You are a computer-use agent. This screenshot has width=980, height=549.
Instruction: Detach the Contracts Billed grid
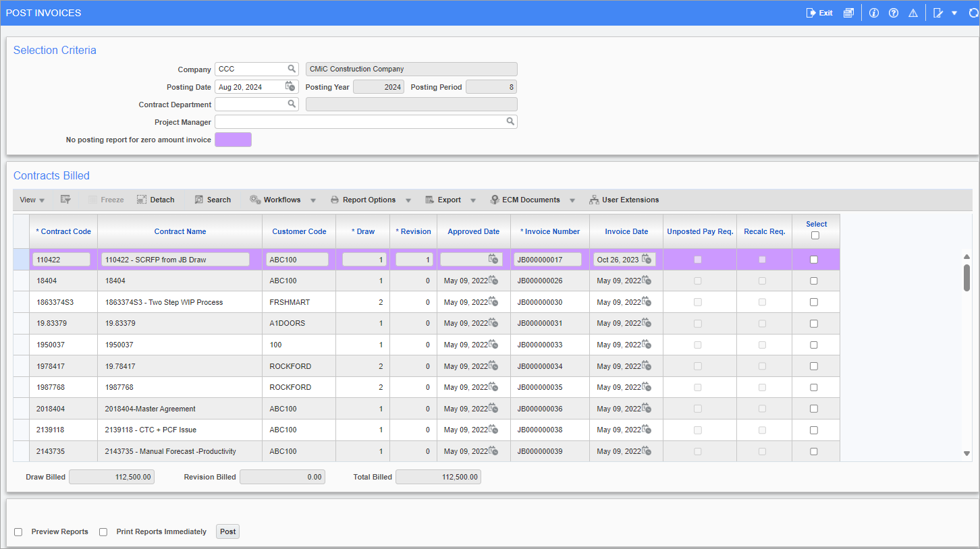pos(156,199)
